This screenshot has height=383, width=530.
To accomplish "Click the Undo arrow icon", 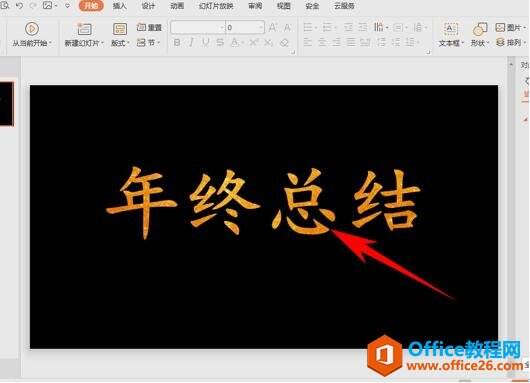I will pyautogui.click(x=19, y=6).
